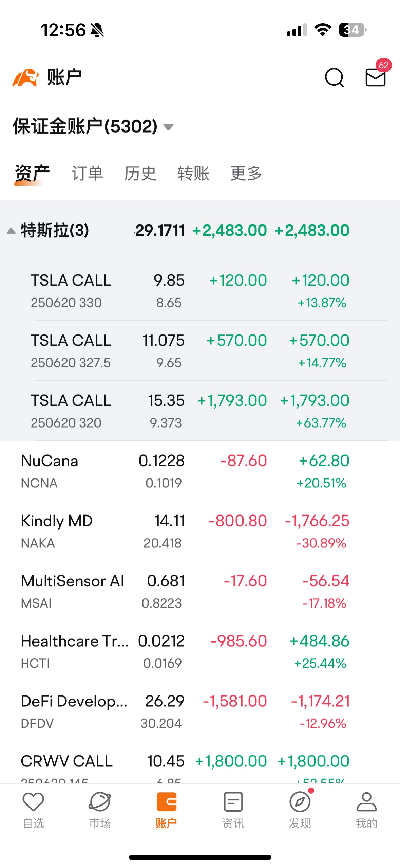
Task: Open the 转账 transfer tab
Action: pos(193,174)
